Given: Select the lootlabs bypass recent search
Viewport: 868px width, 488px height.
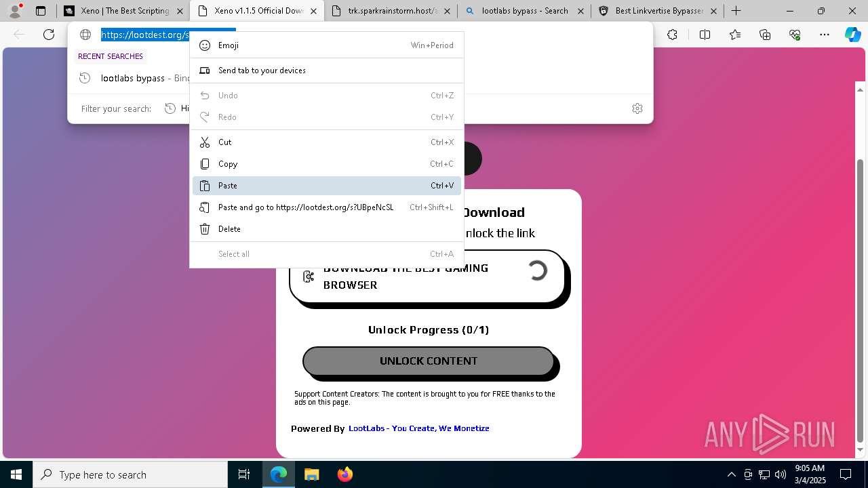Looking at the screenshot, I should tap(360, 78).
